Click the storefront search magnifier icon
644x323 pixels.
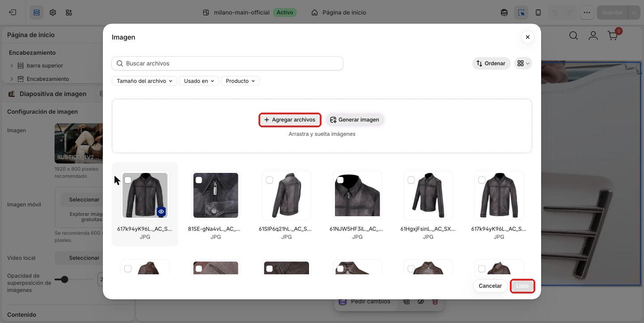[573, 35]
